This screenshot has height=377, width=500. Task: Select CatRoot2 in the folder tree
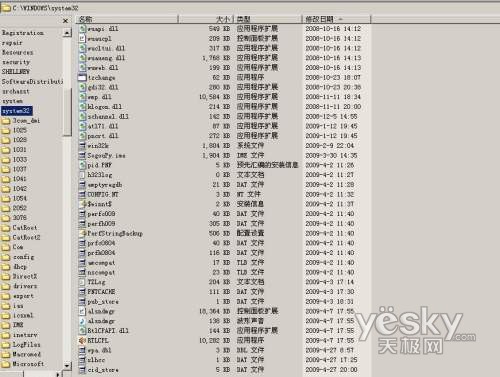click(x=26, y=238)
